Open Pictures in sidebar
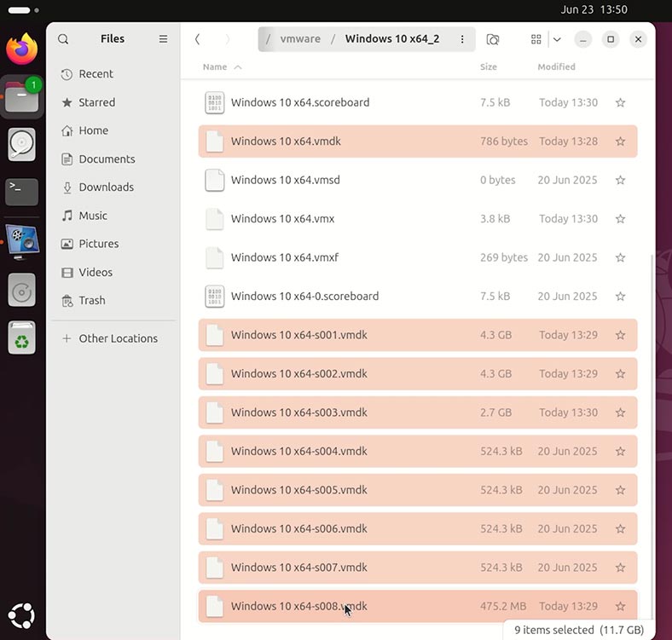Viewport: 672px width, 640px height. pyautogui.click(x=113, y=244)
